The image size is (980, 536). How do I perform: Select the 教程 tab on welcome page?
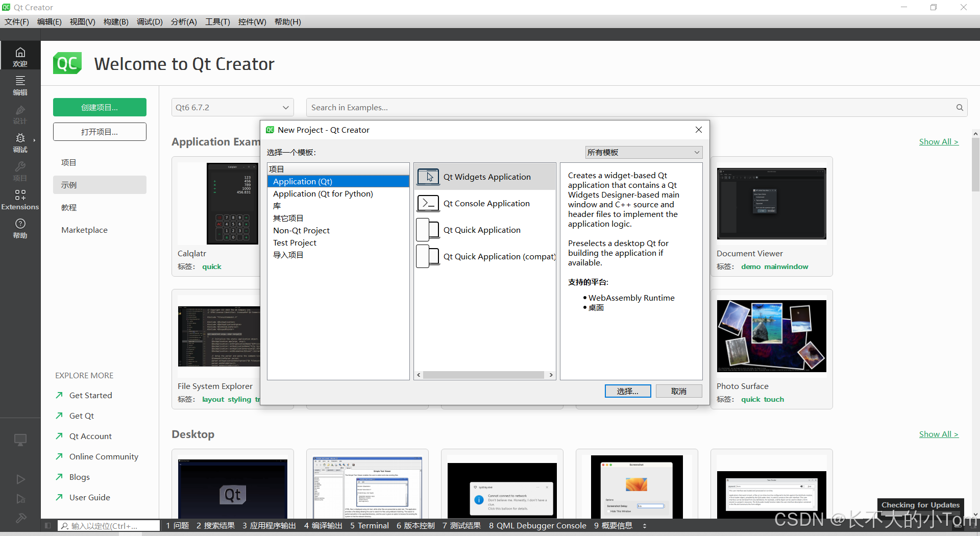(x=100, y=207)
